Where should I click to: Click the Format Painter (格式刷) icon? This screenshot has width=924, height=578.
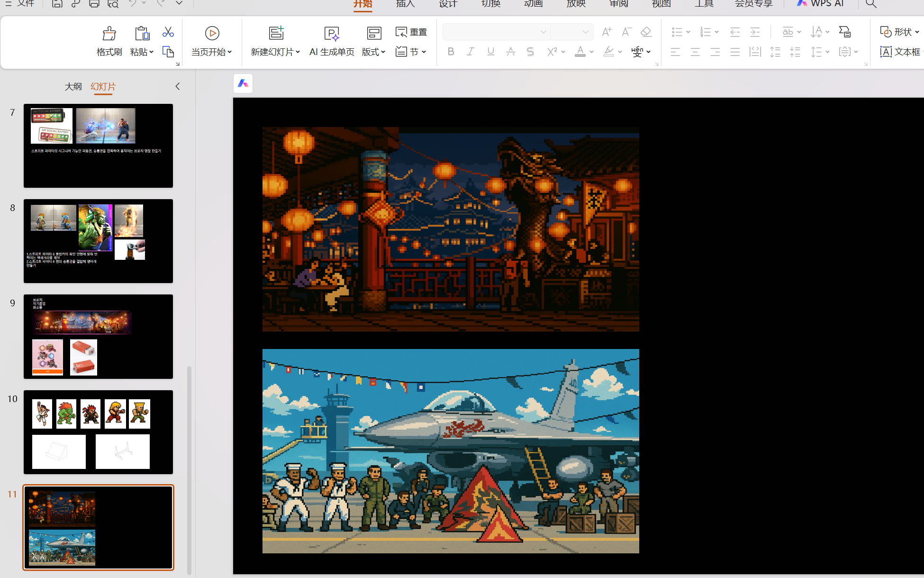pos(109,34)
